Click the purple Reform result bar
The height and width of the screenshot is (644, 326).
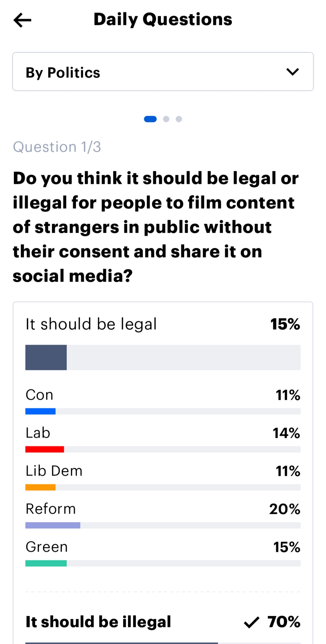[x=53, y=525]
